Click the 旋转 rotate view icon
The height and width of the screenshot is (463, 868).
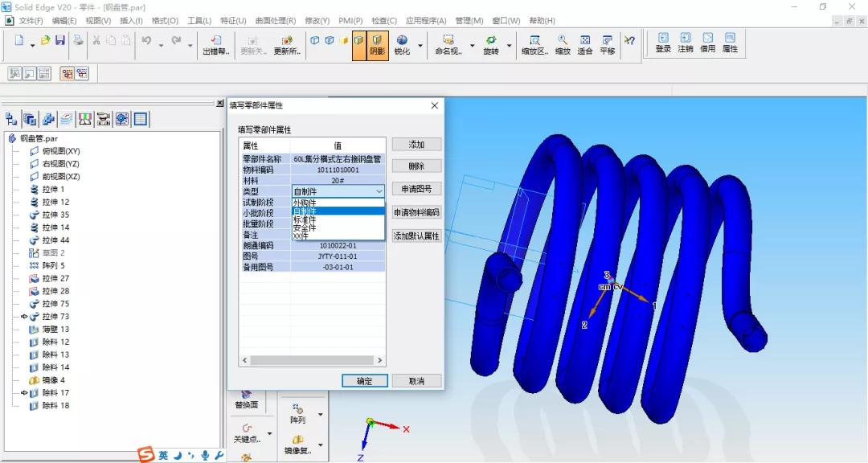point(490,44)
